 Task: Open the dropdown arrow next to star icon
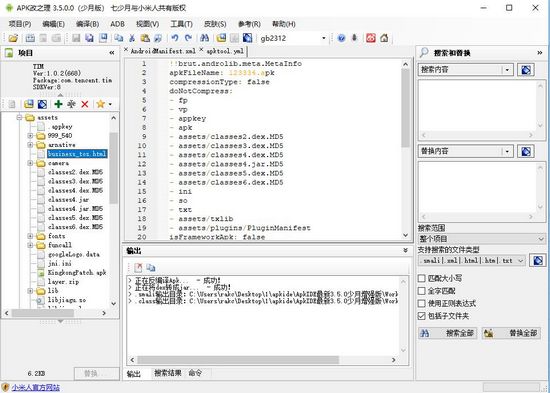click(110, 104)
